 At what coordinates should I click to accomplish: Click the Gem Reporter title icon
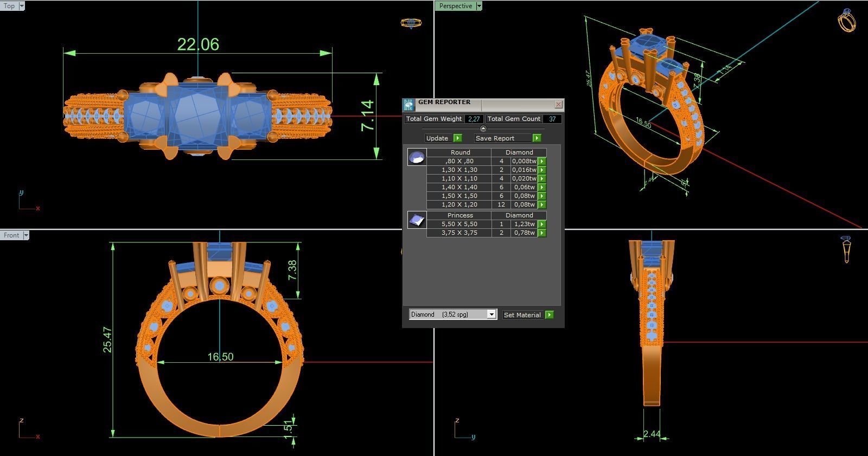click(x=409, y=105)
